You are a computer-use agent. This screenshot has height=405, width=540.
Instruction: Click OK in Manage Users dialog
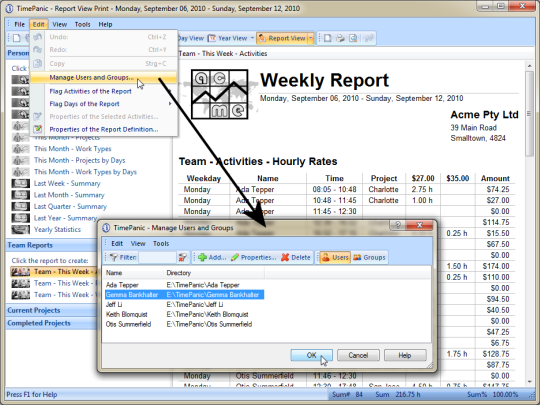point(311,355)
